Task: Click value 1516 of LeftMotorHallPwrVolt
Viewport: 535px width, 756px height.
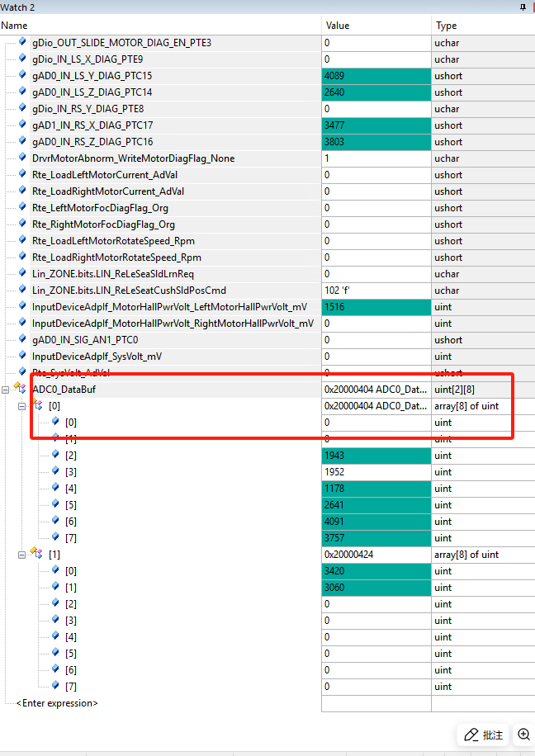Action: 376,307
